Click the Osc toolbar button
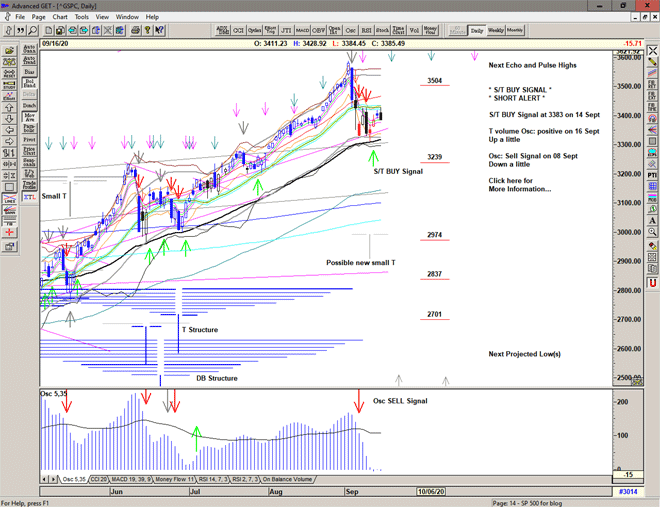The width and height of the screenshot is (660, 507). [x=350, y=31]
